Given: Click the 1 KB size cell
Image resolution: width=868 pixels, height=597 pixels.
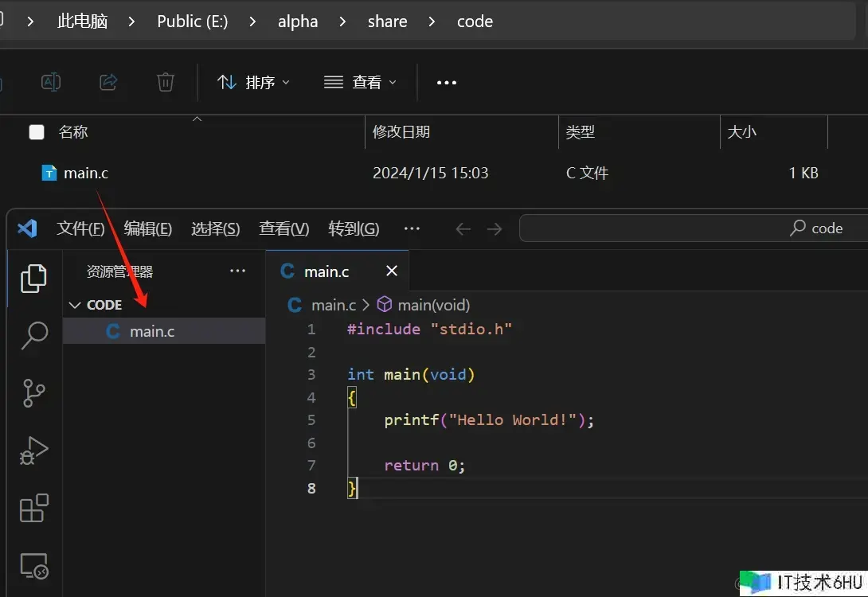Looking at the screenshot, I should pyautogui.click(x=803, y=174).
